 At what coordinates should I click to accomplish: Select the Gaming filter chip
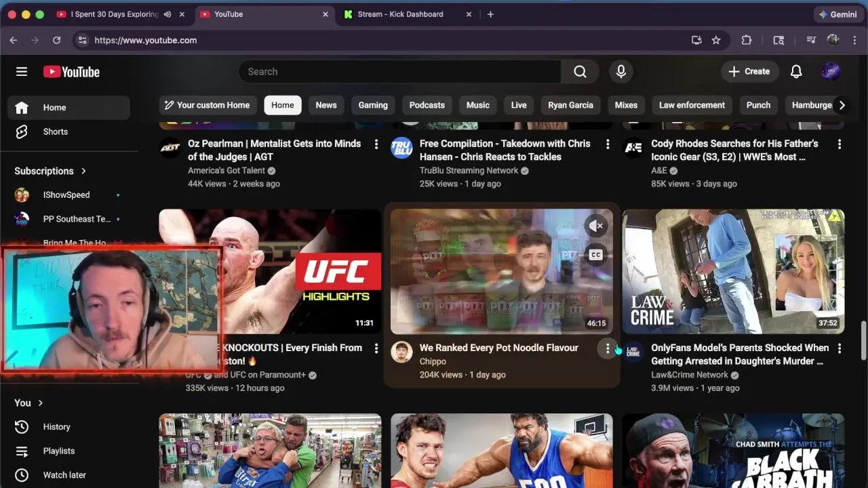373,106
